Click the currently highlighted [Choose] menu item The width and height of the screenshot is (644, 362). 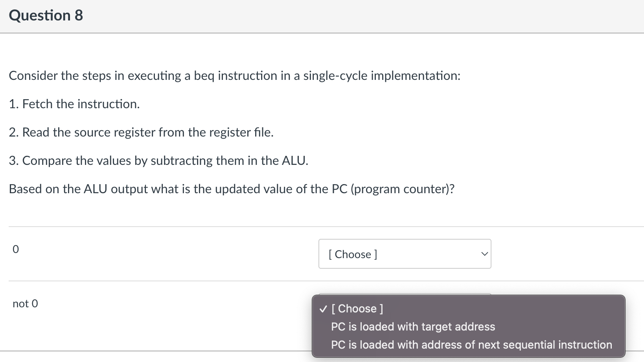coord(357,308)
